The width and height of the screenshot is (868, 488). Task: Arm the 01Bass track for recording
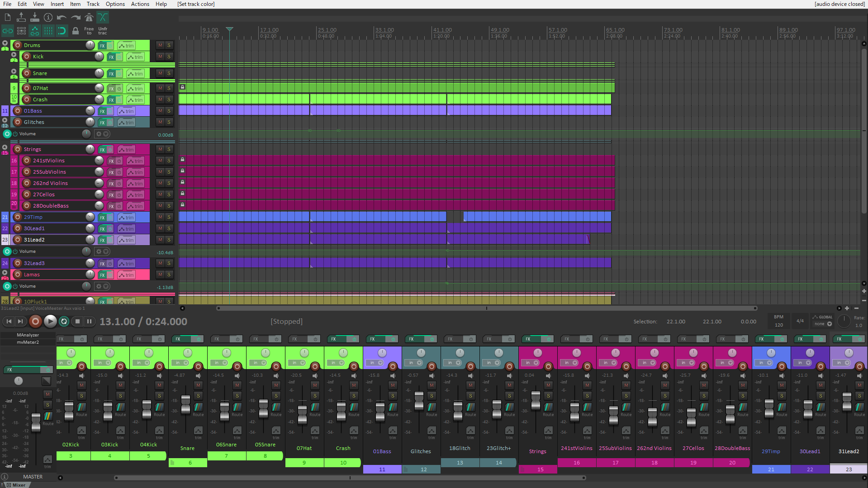pos(18,111)
